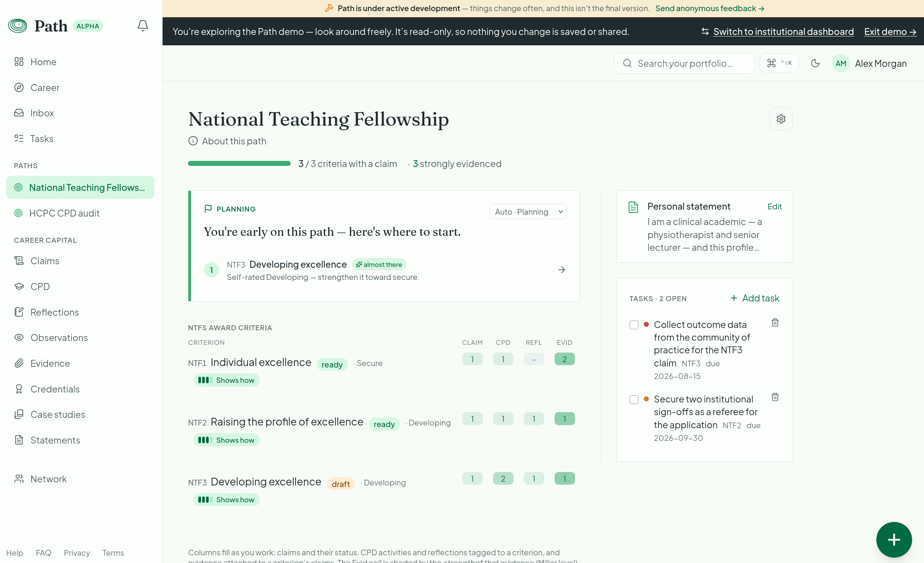This screenshot has height=563, width=924.
Task: Click the Planning flag icon
Action: [x=208, y=209]
